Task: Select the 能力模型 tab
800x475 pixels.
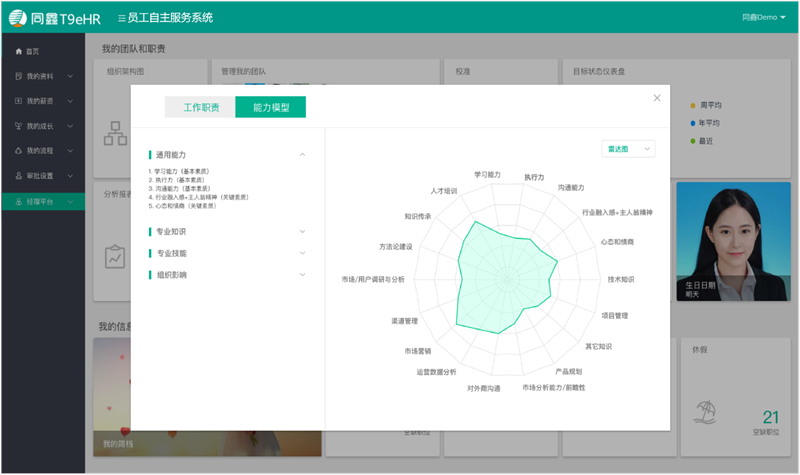Action: click(270, 107)
